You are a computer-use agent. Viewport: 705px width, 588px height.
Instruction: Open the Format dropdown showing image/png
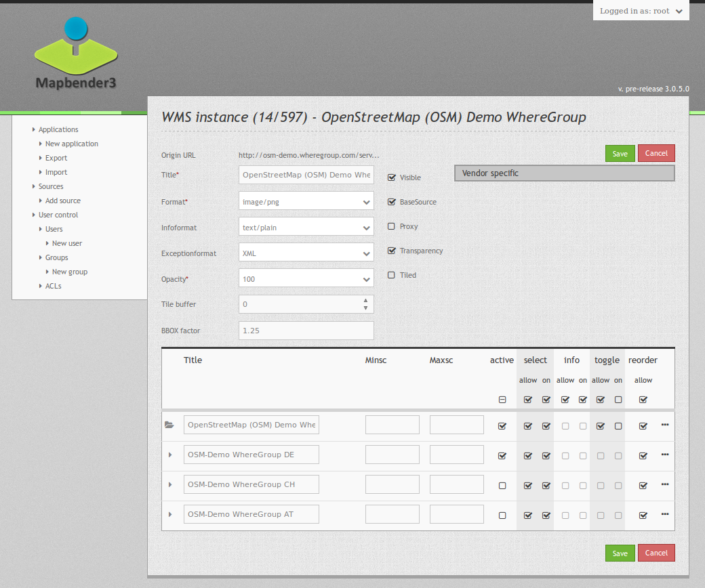tap(306, 202)
